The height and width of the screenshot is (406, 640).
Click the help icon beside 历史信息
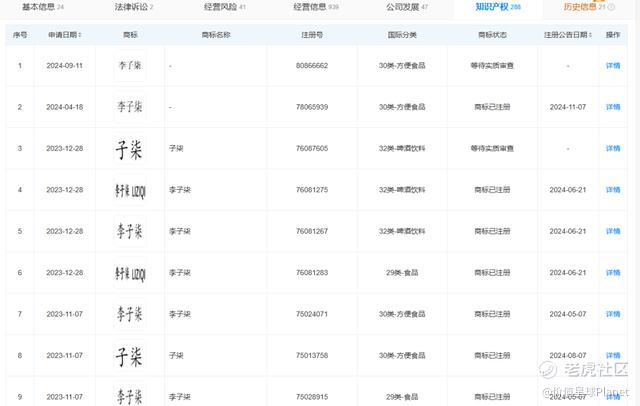611,7
